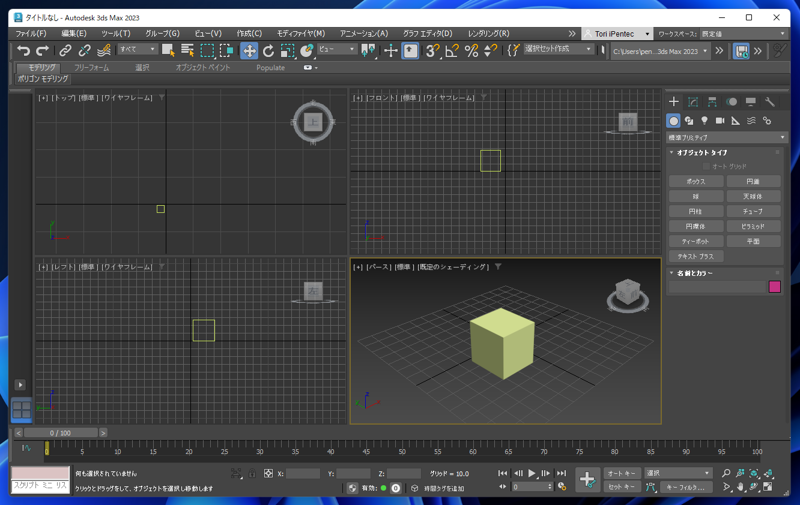Open the 選択 key mode dropdown
Image resolution: width=800 pixels, height=505 pixels.
tap(678, 473)
